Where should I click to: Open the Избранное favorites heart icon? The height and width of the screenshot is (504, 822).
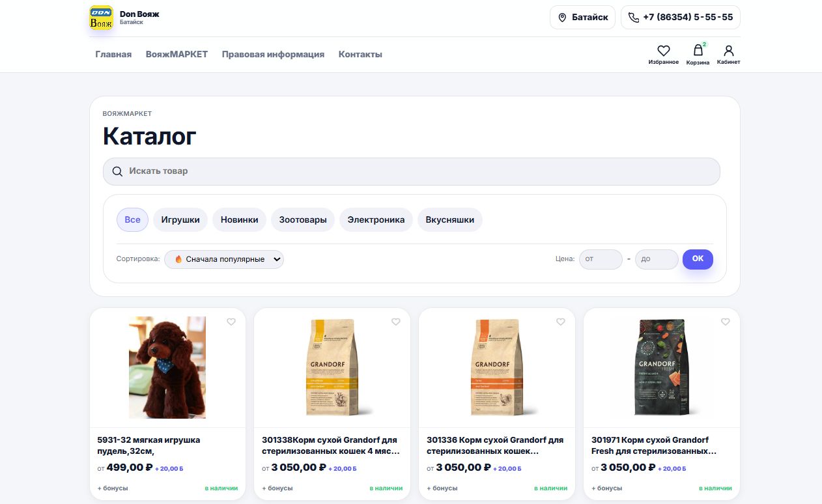(x=663, y=51)
